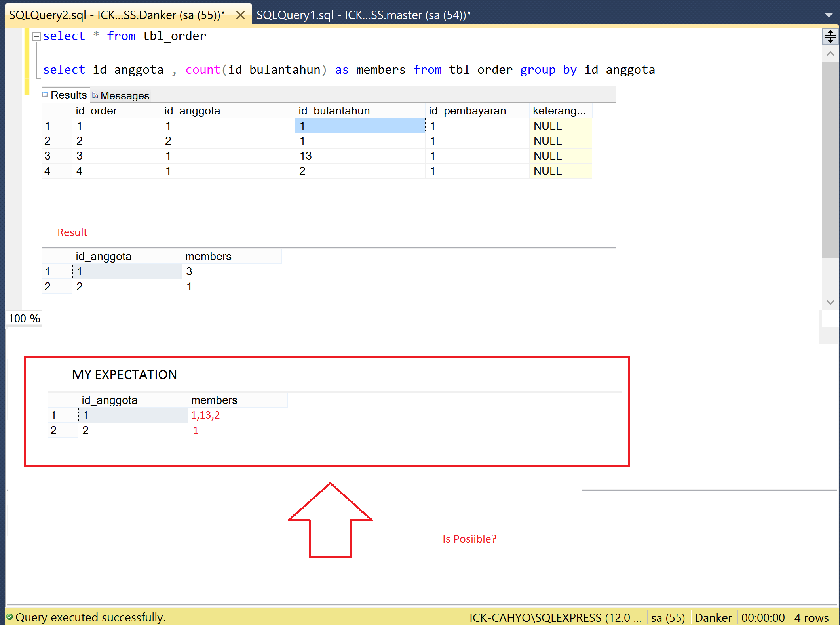Open the Messages tab

(124, 96)
